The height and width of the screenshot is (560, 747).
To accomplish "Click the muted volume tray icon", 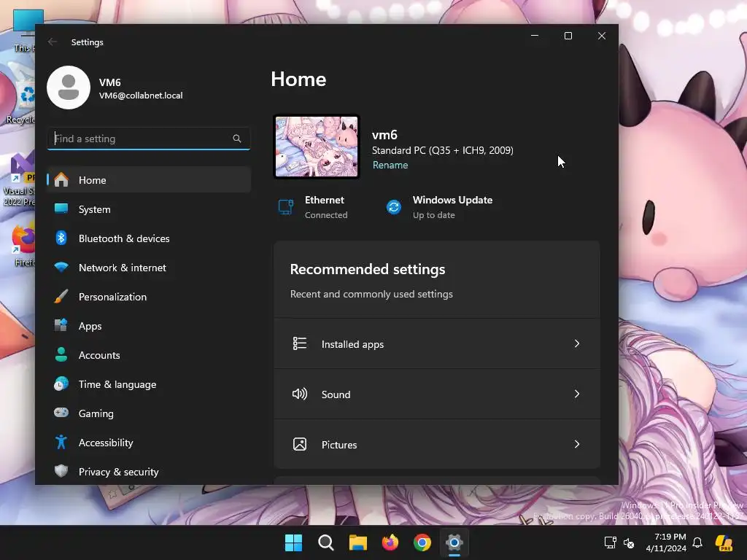I will coord(629,542).
